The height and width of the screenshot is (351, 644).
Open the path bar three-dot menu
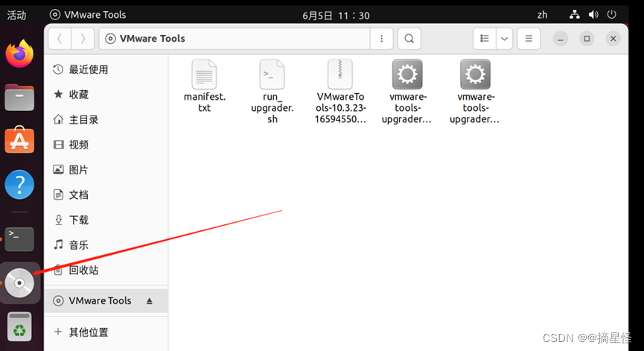381,39
